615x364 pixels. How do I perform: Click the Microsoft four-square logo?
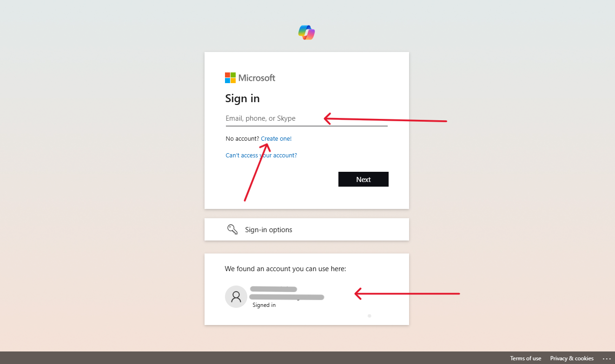click(230, 78)
